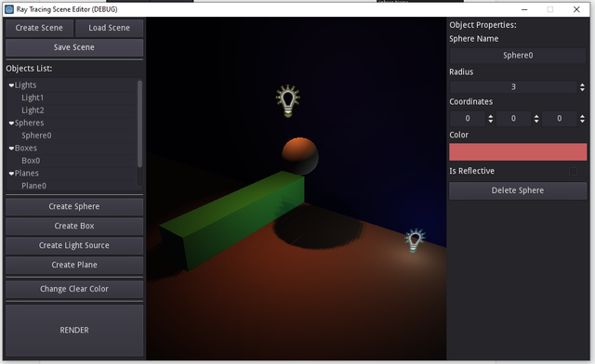Collapse the Boxes tree group
Viewport: 595px width, 364px height.
(x=11, y=149)
